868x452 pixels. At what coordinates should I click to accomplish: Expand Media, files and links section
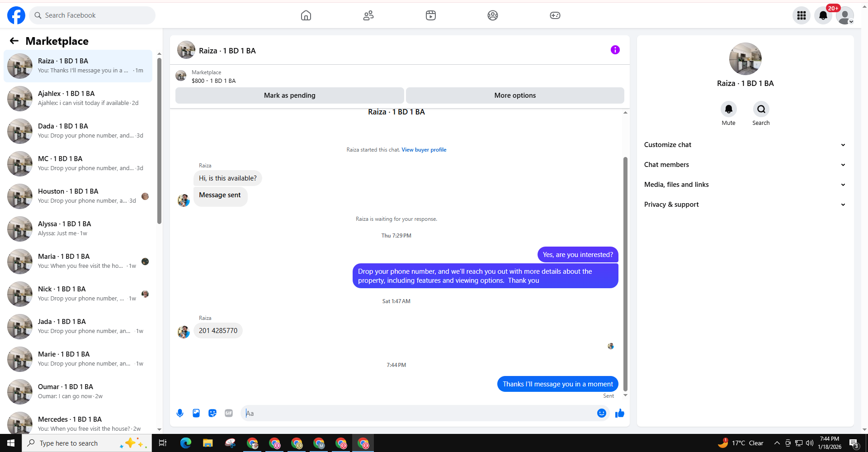click(745, 185)
